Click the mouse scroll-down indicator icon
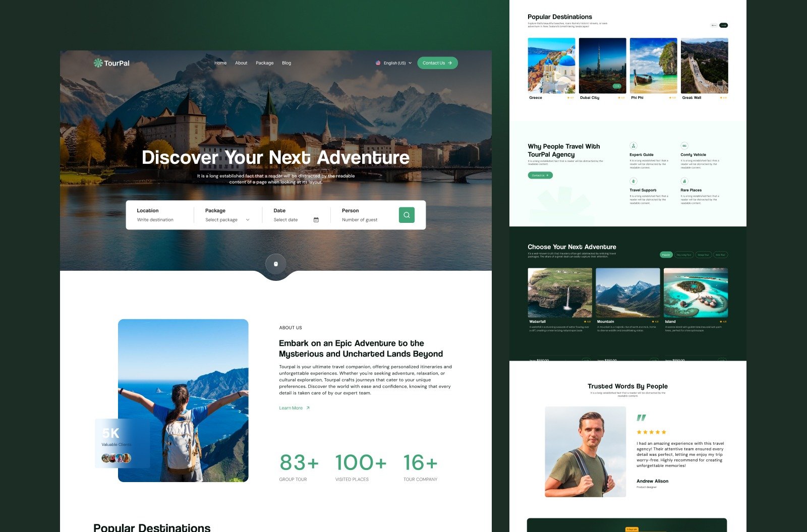Image resolution: width=807 pixels, height=532 pixels. point(276,264)
